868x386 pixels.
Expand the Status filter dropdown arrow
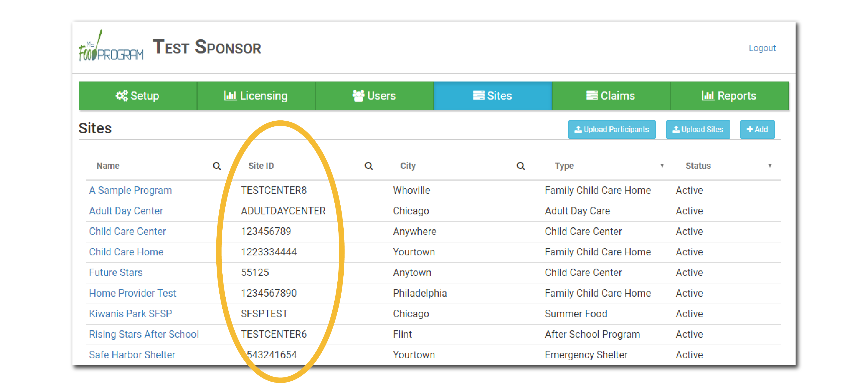770,166
